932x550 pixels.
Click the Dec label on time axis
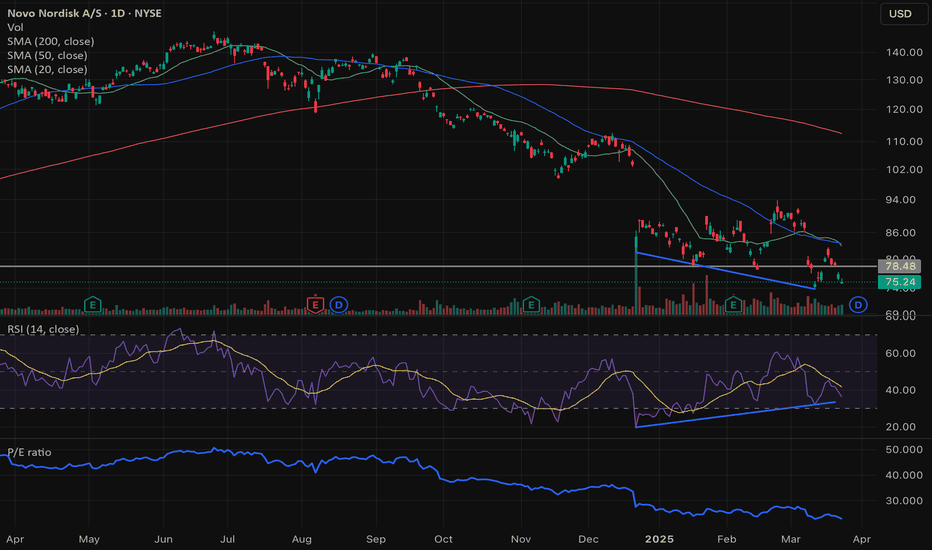(x=588, y=539)
